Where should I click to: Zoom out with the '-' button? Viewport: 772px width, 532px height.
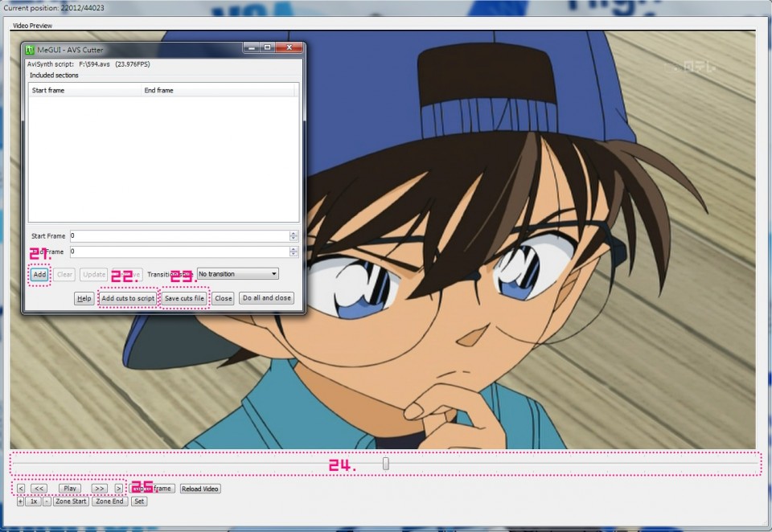click(x=47, y=501)
